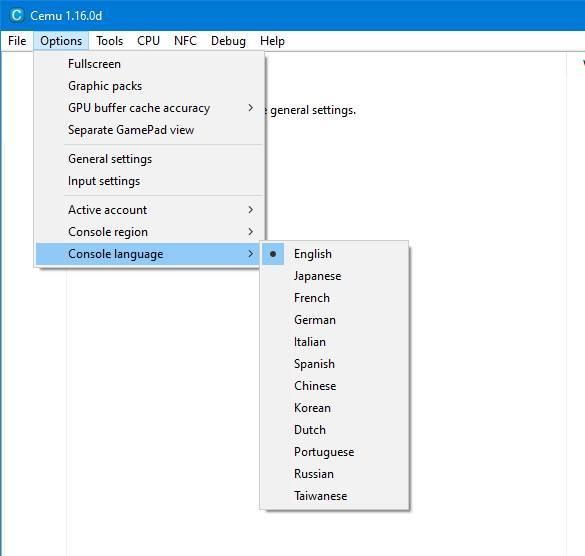The width and height of the screenshot is (585, 556).
Task: Open the NFC menu
Action: (x=185, y=41)
